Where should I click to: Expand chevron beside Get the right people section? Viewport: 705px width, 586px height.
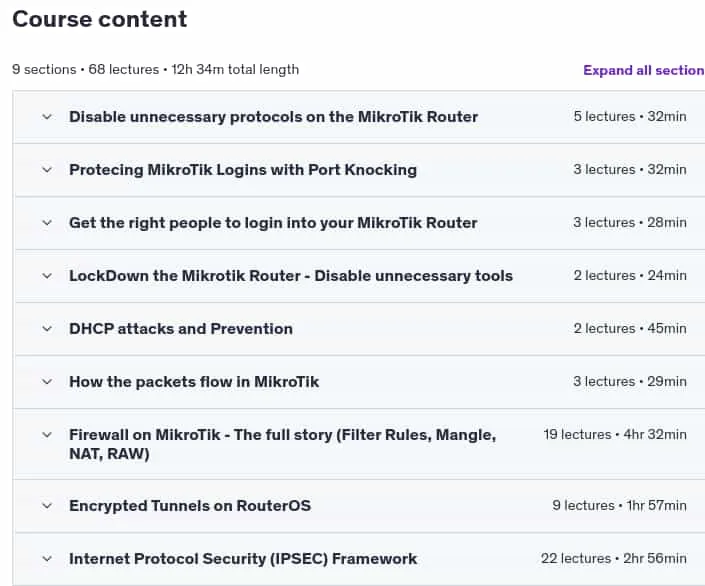(47, 223)
